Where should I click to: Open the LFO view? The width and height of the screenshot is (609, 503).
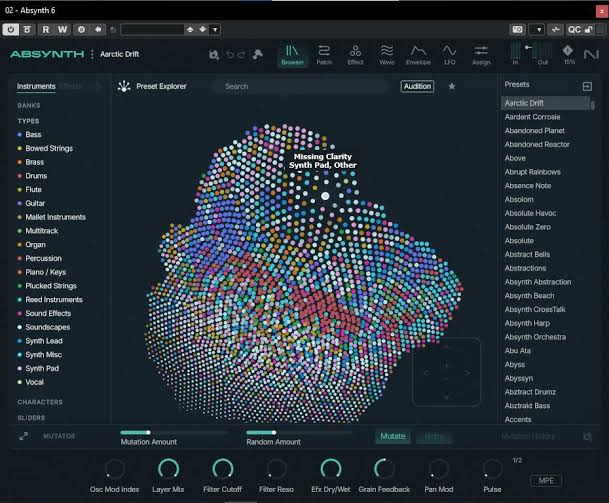449,55
